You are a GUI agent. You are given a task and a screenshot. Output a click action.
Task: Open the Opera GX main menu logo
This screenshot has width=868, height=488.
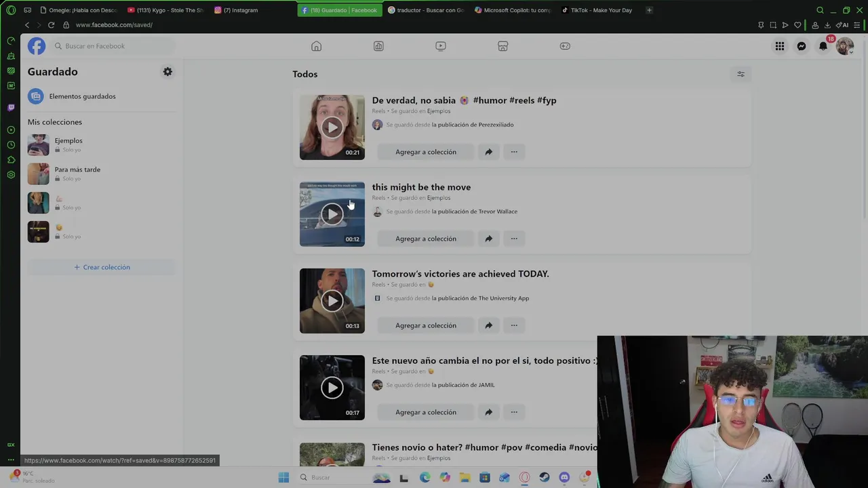pos(10,10)
